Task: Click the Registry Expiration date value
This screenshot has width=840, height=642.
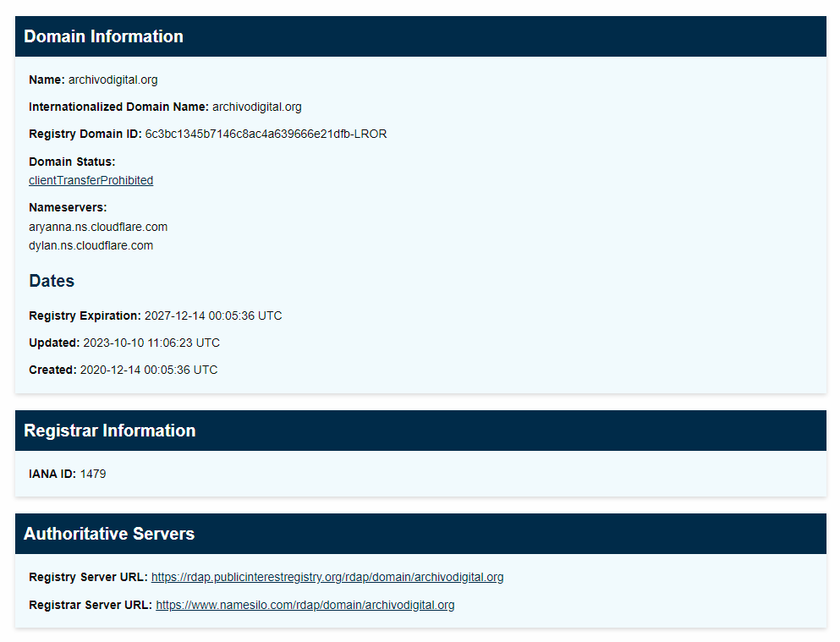Action: click(x=213, y=316)
